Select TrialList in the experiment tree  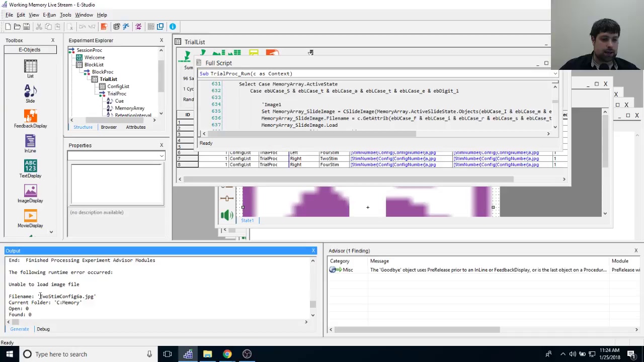pos(108,79)
